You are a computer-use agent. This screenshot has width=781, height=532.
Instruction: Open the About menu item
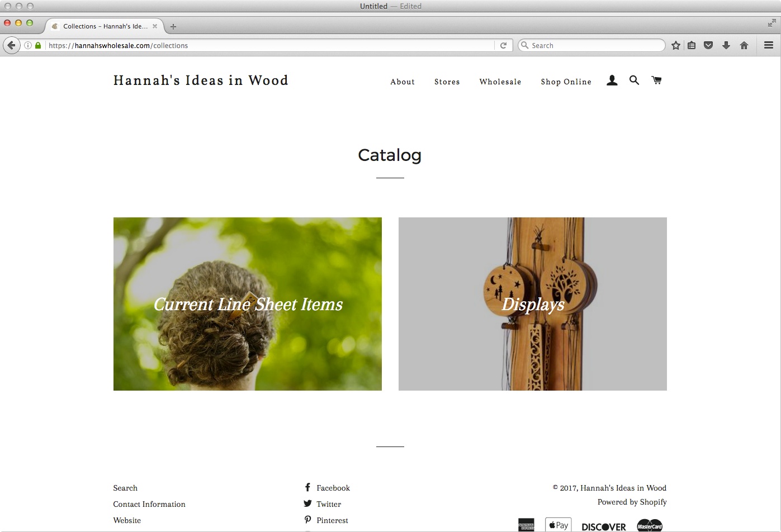click(x=403, y=82)
